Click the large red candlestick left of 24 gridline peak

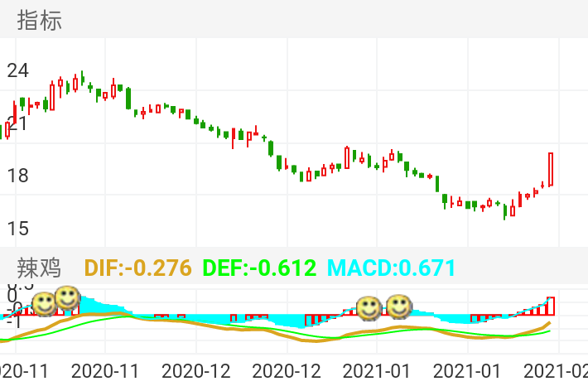[x=52, y=95]
